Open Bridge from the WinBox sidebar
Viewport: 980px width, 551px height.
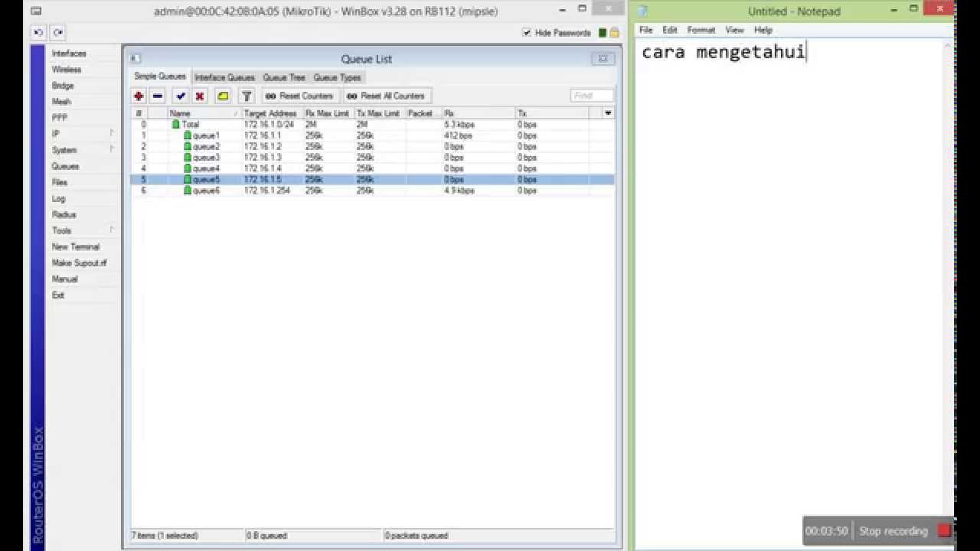63,86
